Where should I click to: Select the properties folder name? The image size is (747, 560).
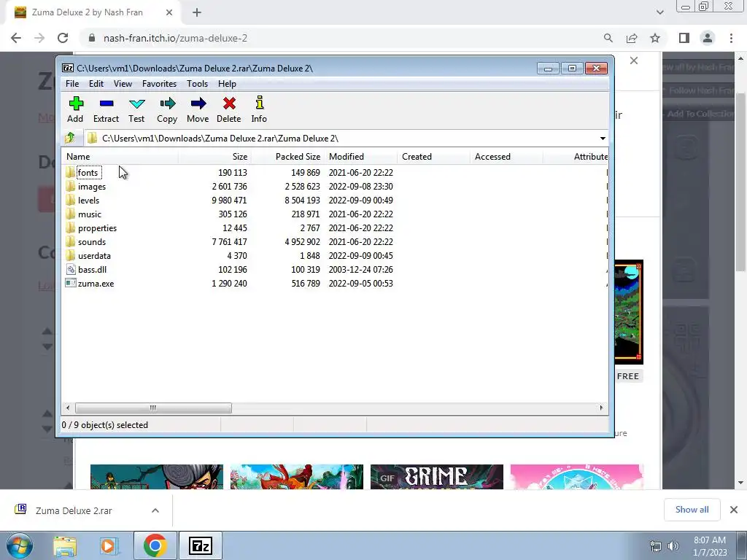tap(97, 228)
